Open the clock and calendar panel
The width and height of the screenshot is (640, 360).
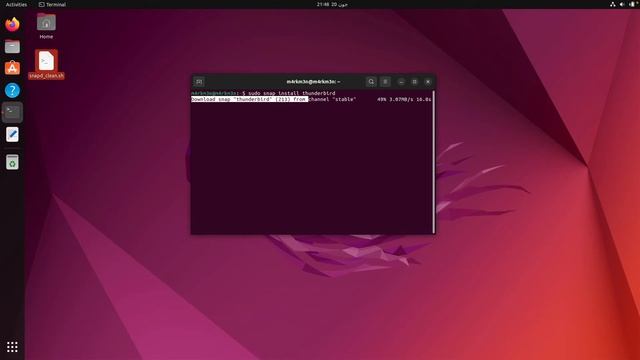332,4
